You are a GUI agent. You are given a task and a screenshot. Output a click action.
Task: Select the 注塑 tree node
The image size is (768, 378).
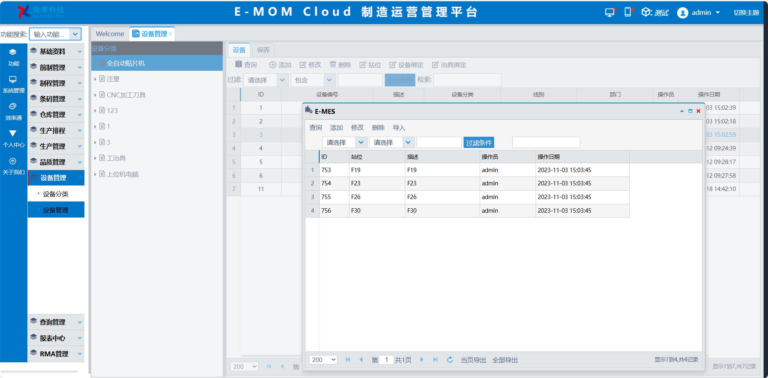(113, 79)
